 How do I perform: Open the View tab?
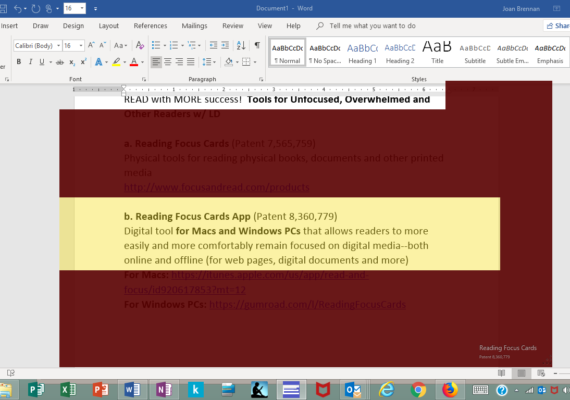265,26
